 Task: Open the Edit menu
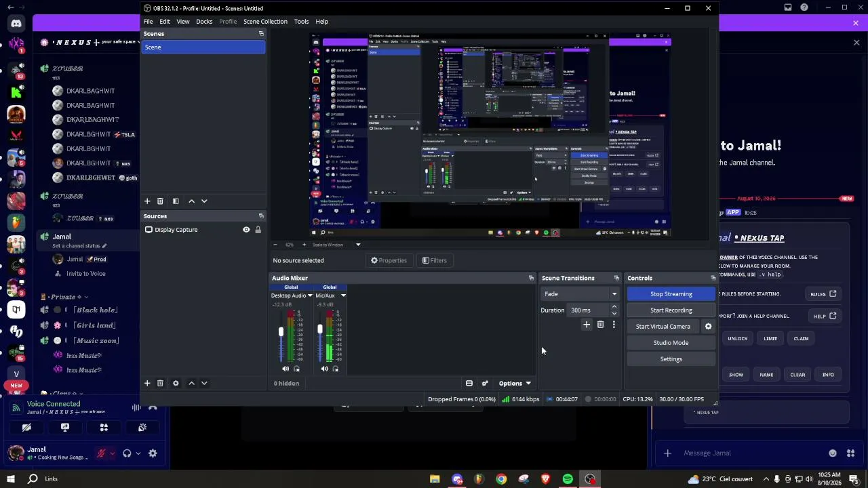(x=165, y=22)
